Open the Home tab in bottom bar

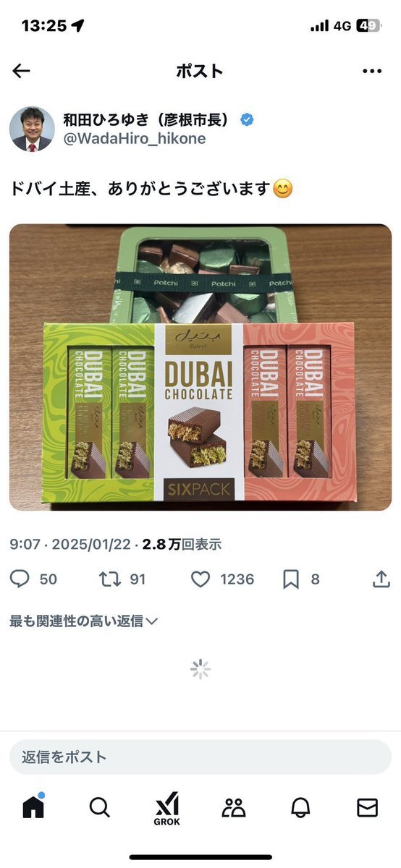pyautogui.click(x=33, y=807)
